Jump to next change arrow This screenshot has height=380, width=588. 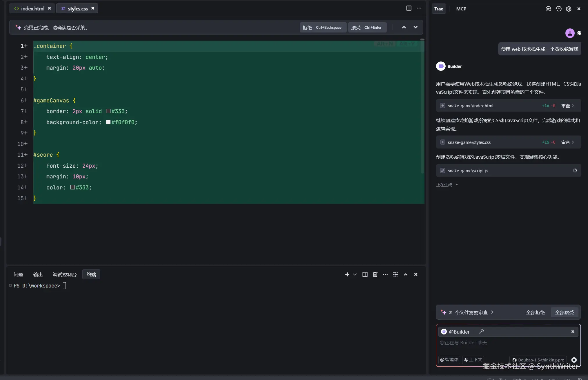(415, 27)
